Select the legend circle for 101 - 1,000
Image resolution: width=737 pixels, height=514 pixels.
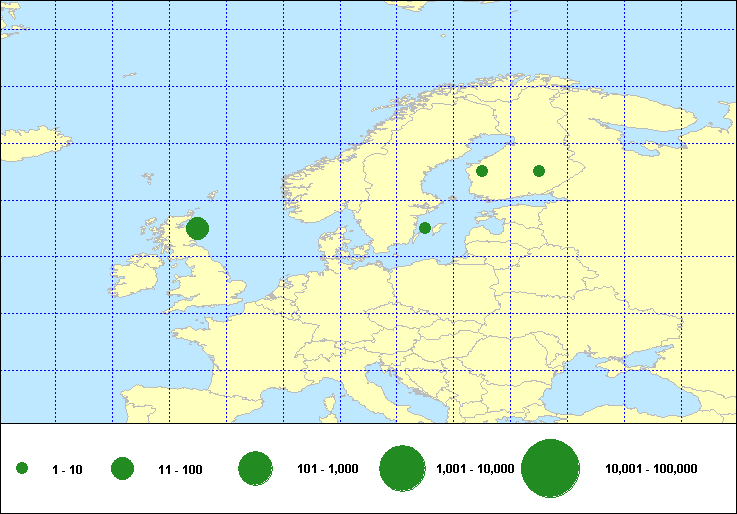(256, 468)
